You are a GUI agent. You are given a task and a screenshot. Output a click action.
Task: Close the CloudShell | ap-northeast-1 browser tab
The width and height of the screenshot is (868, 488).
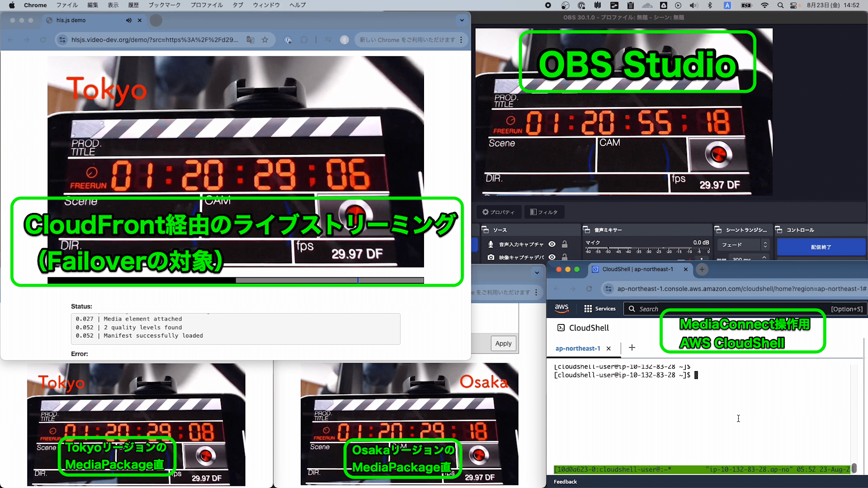pyautogui.click(x=686, y=269)
